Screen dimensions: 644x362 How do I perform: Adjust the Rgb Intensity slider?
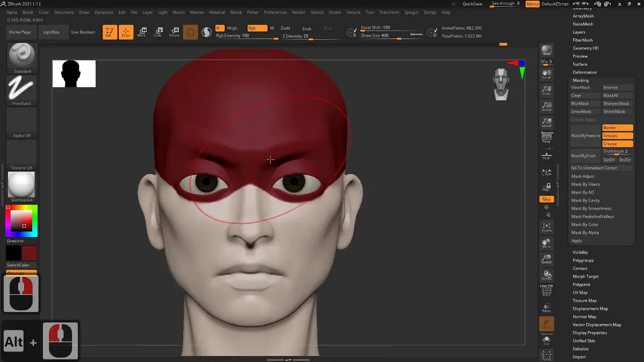point(247,36)
